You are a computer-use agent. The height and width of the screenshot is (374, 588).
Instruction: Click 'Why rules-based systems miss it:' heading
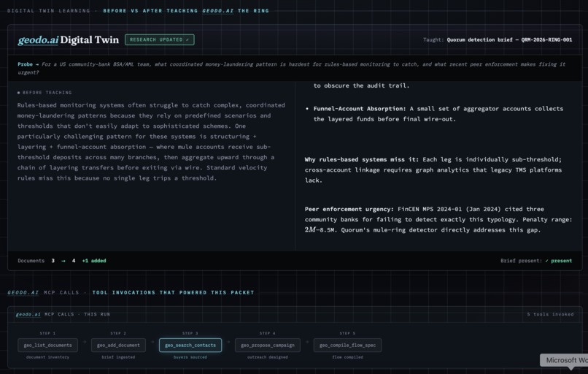[362, 159]
